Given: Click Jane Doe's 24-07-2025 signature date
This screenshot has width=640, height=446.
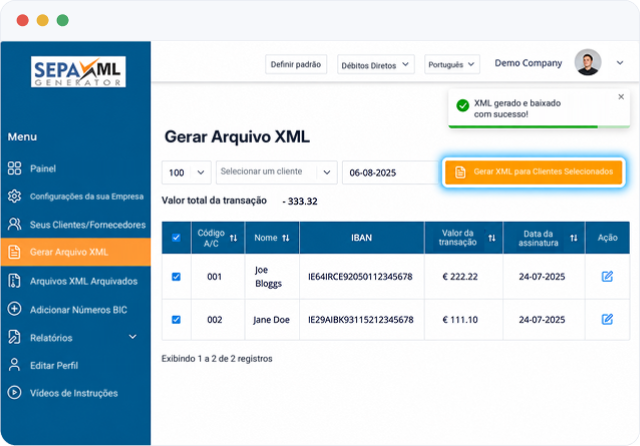Looking at the screenshot, I should pos(542,320).
